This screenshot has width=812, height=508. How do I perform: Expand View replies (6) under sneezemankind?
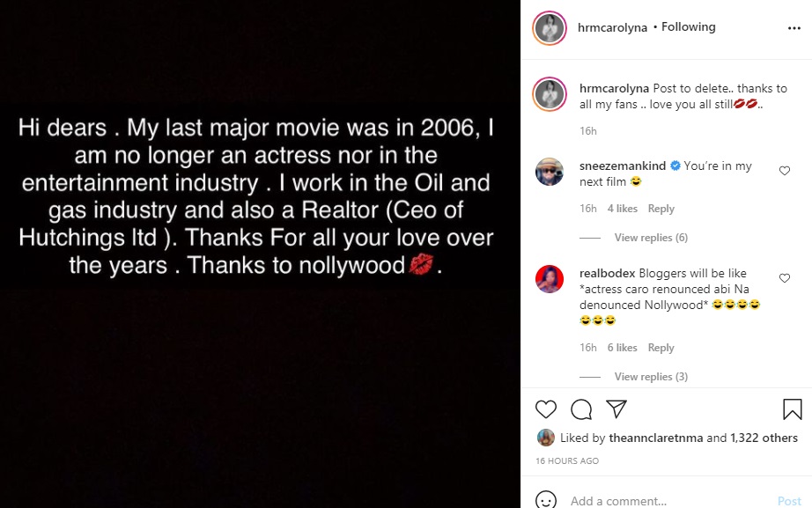[651, 238]
